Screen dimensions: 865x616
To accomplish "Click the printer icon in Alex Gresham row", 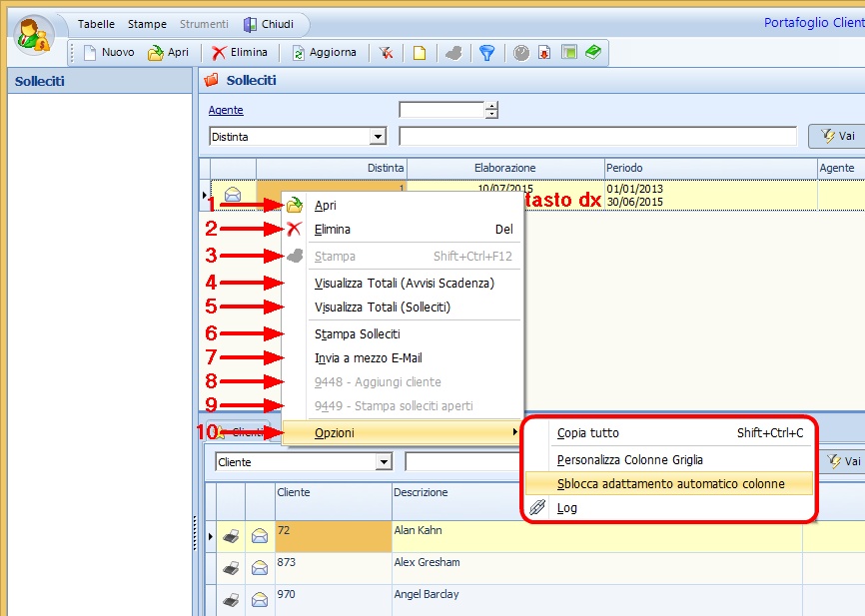I will tap(231, 568).
